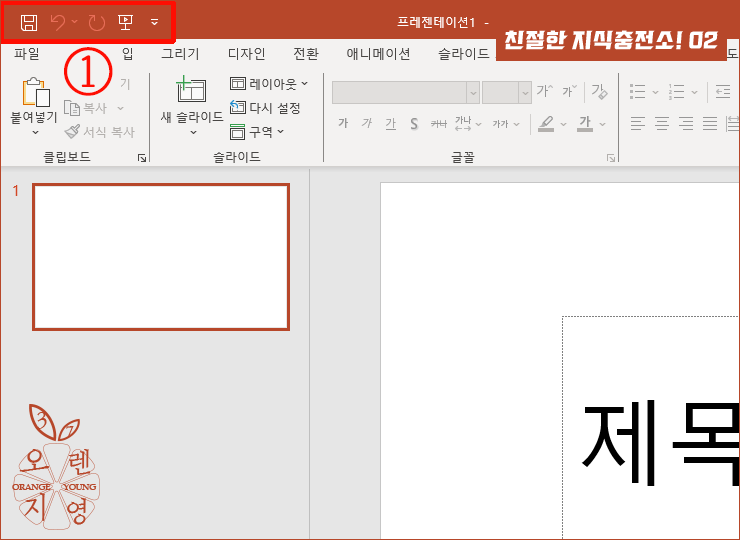Start slideshow from beginning icon
Viewport: 740px width, 540px height.
[x=126, y=22]
